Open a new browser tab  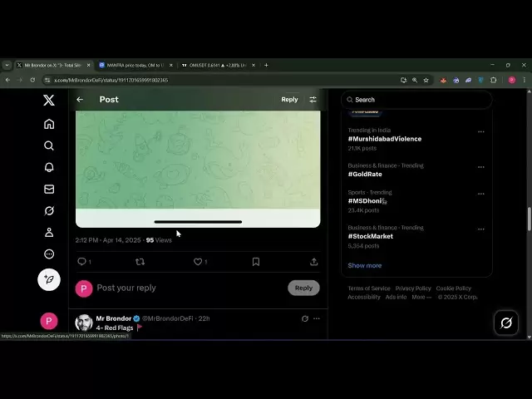266,65
